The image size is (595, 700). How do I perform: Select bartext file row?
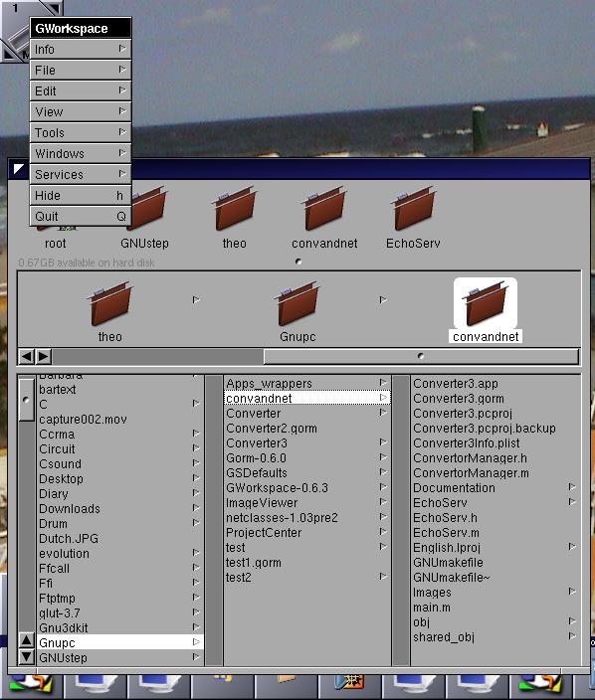pos(120,390)
